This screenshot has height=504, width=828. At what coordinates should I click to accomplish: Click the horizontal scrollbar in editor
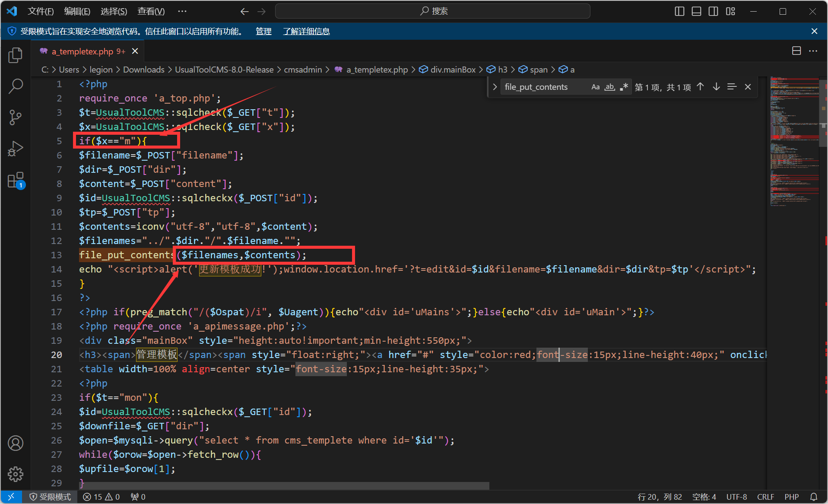(x=284, y=486)
